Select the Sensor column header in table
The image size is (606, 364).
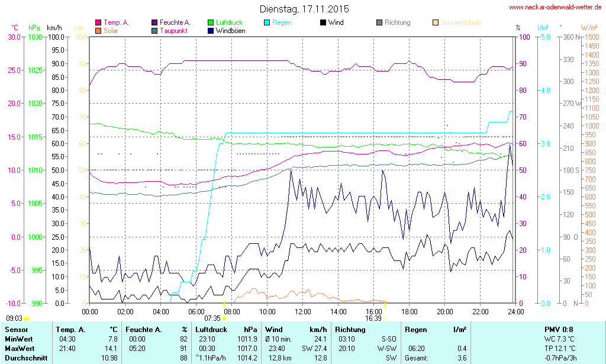coord(16,329)
